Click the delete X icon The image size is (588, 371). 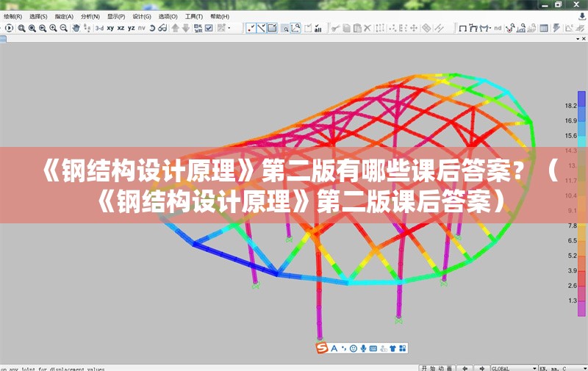pyautogui.click(x=367, y=28)
